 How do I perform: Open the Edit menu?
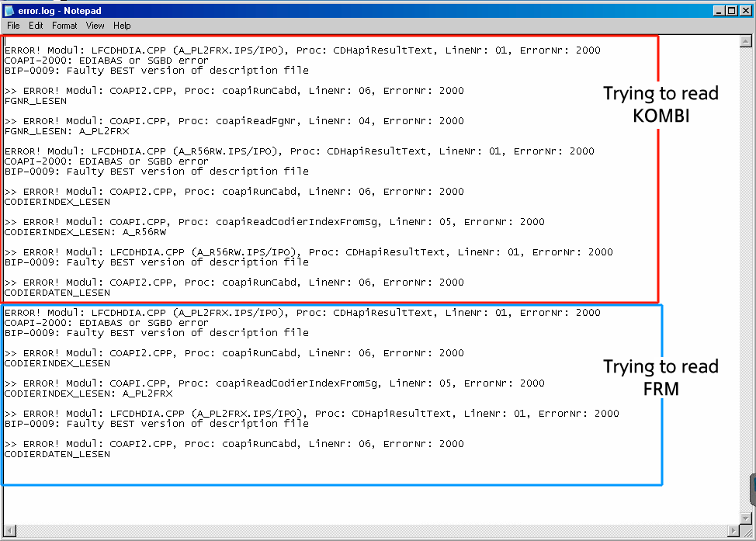click(x=36, y=26)
